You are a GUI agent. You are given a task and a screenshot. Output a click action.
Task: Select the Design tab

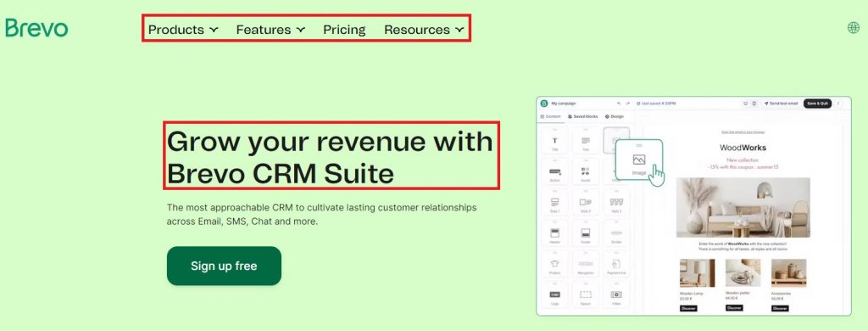tap(614, 116)
